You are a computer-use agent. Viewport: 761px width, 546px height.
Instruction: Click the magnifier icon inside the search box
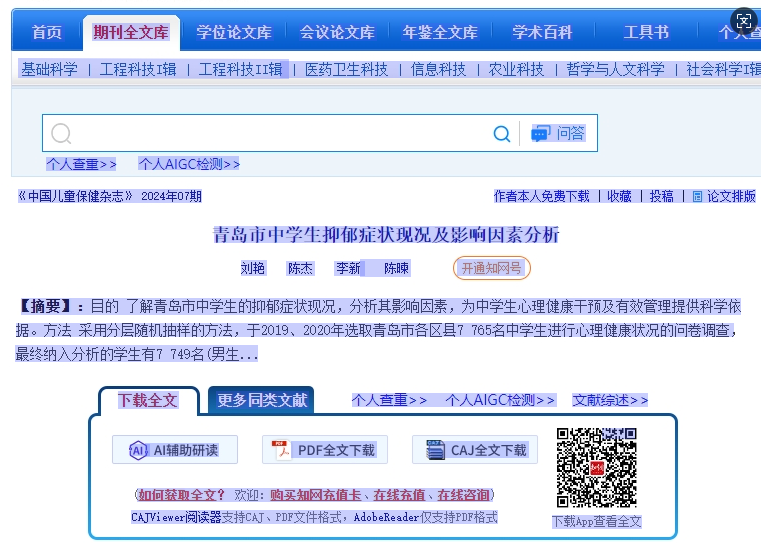[62, 134]
